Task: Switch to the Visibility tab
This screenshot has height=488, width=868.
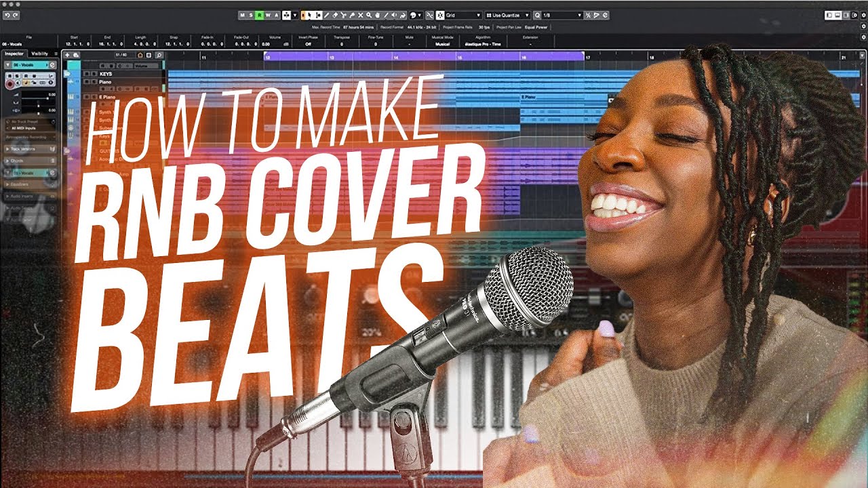Action: pos(39,54)
